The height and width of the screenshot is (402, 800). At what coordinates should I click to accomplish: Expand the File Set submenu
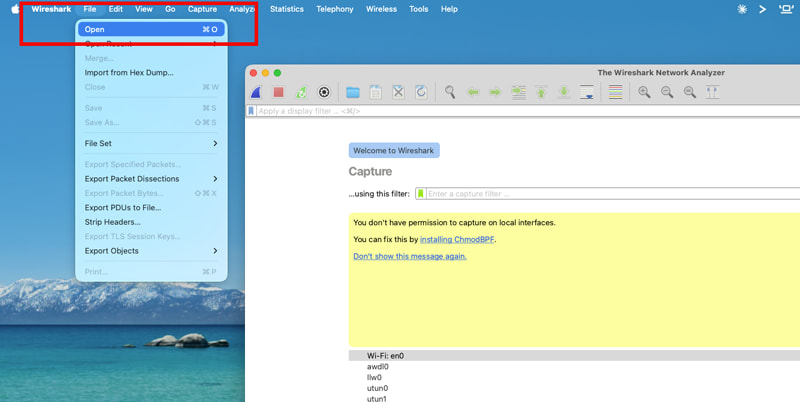tap(151, 143)
